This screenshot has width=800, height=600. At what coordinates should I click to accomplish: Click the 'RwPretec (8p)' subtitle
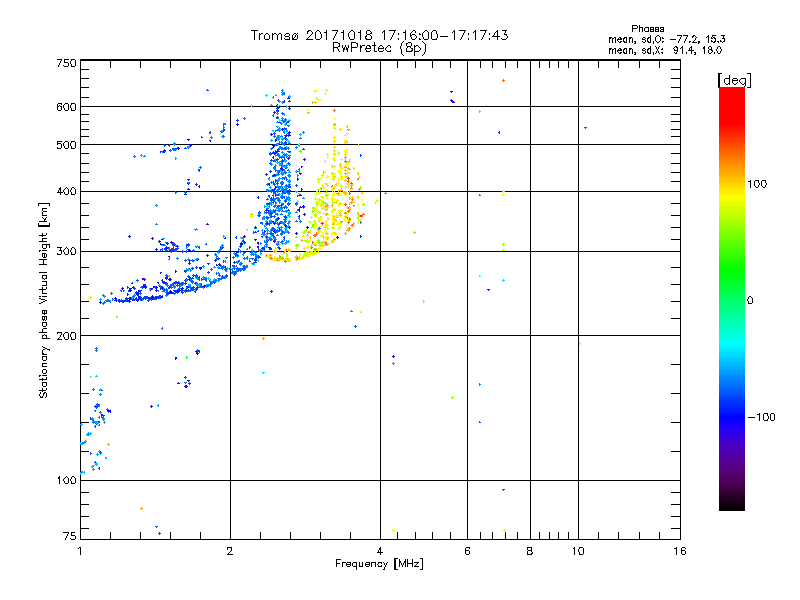pos(379,48)
